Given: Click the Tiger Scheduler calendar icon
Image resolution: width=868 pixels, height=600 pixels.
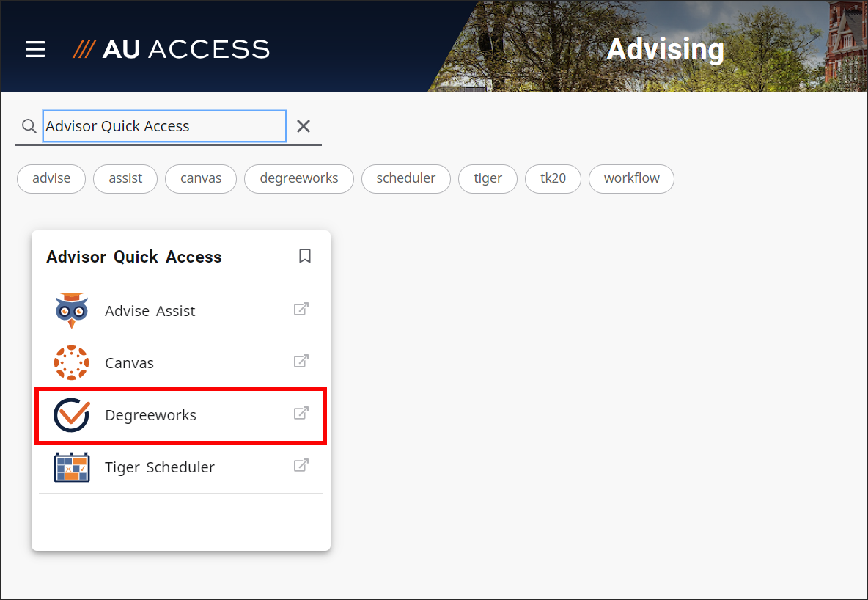Looking at the screenshot, I should tap(71, 467).
